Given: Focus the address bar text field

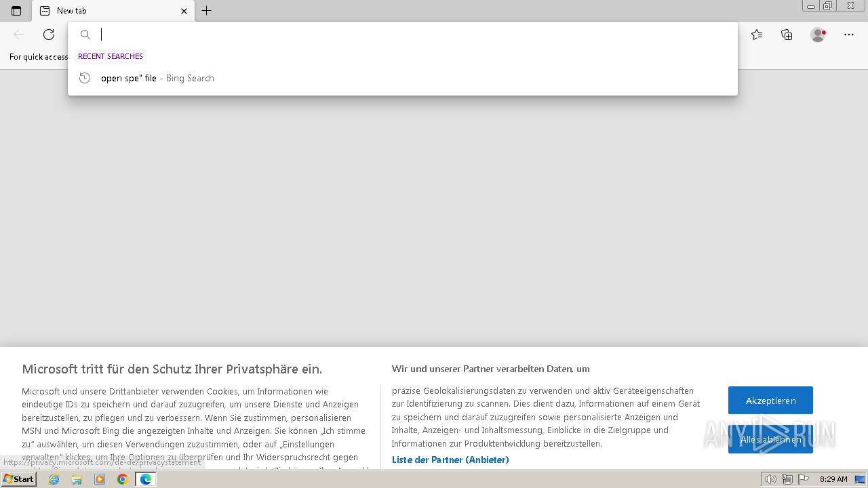Looking at the screenshot, I should (403, 35).
